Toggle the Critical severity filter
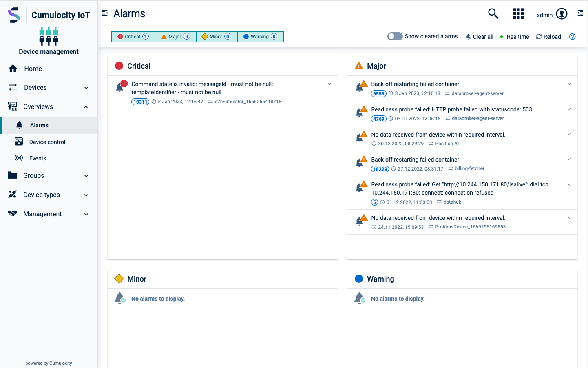The height and width of the screenshot is (368, 588). [133, 37]
